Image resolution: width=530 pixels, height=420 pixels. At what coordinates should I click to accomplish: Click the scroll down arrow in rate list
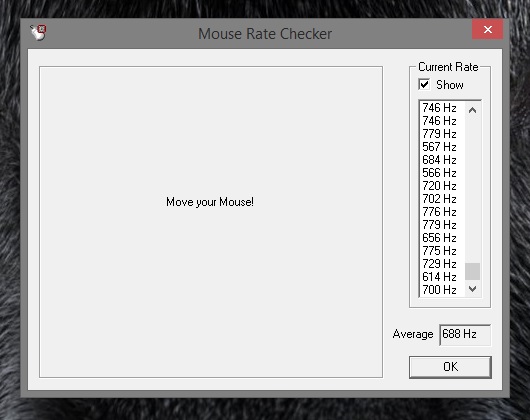coord(473,289)
